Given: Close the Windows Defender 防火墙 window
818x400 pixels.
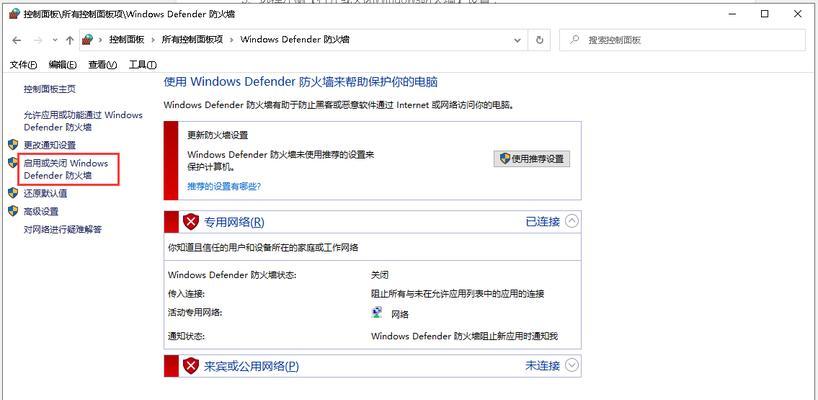Looking at the screenshot, I should click(798, 14).
